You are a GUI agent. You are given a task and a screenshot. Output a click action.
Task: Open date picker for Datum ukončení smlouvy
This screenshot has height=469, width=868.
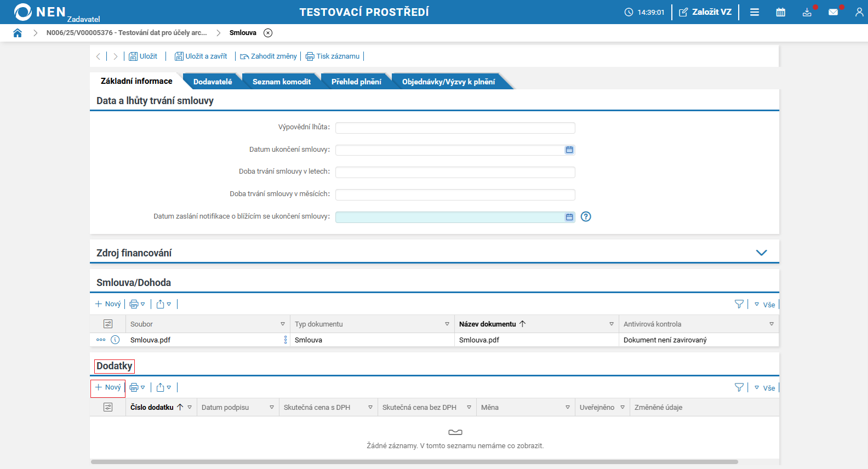[x=569, y=150]
